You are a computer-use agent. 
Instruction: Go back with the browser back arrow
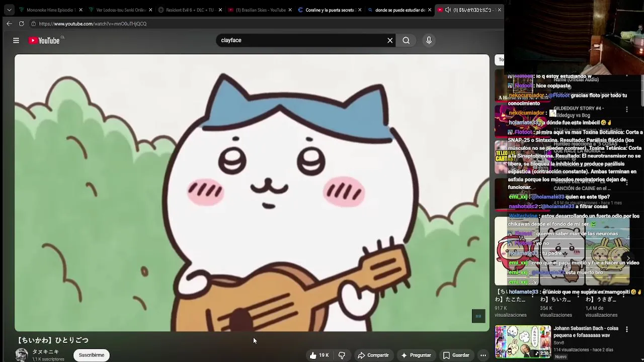[x=9, y=24]
